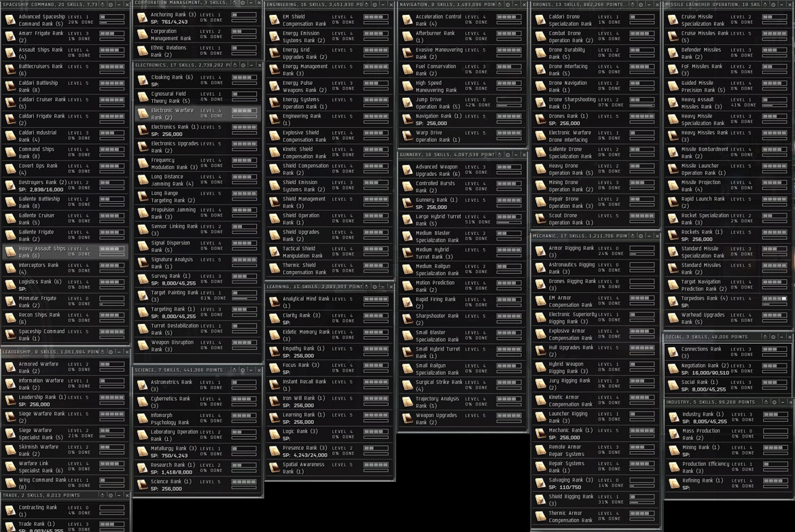The width and height of the screenshot is (795, 532).
Task: Toggle the pin icon on Gunnery header
Action: pos(499,154)
